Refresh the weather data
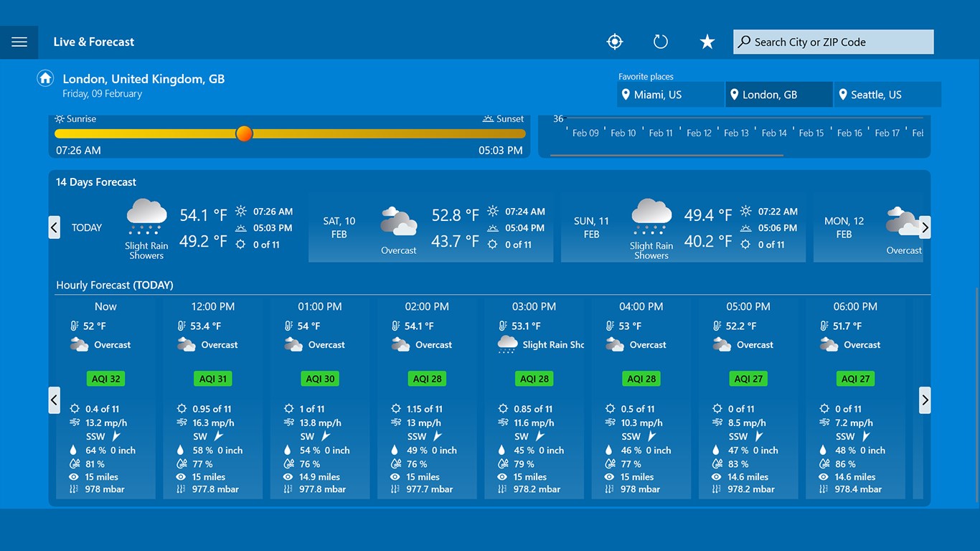 (x=660, y=42)
